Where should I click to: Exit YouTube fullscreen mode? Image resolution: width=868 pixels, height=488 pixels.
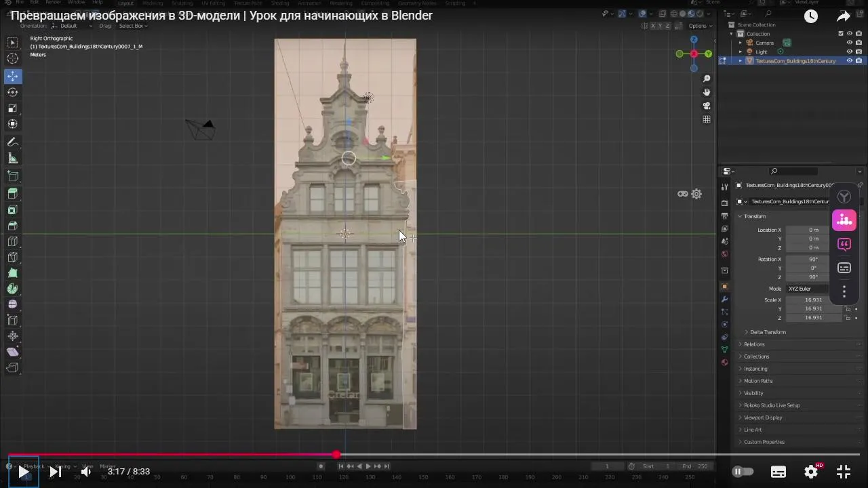844,472
